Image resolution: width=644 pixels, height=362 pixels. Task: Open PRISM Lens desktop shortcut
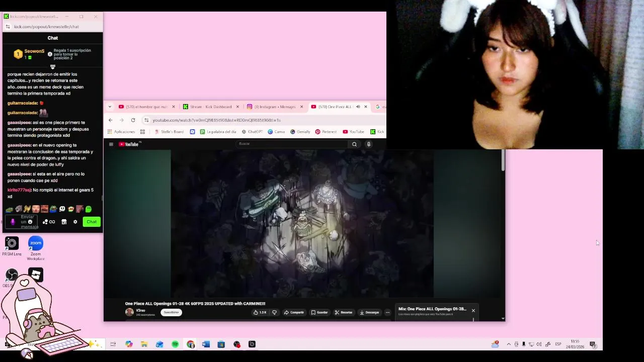(x=12, y=246)
